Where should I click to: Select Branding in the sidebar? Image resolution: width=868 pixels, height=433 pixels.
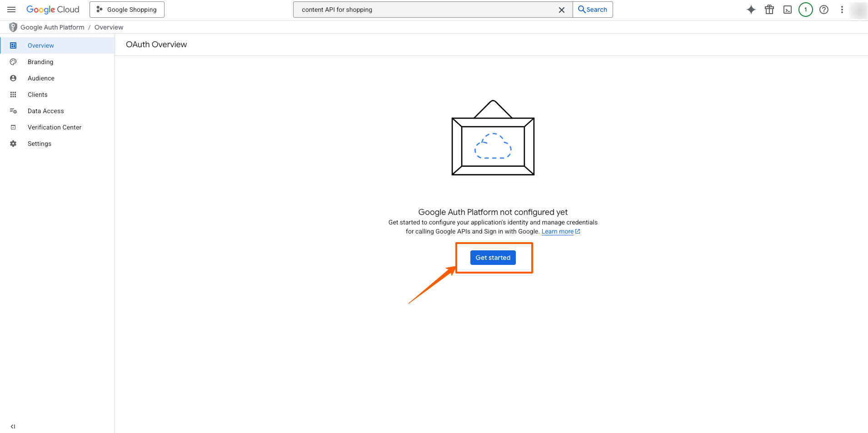coord(40,62)
